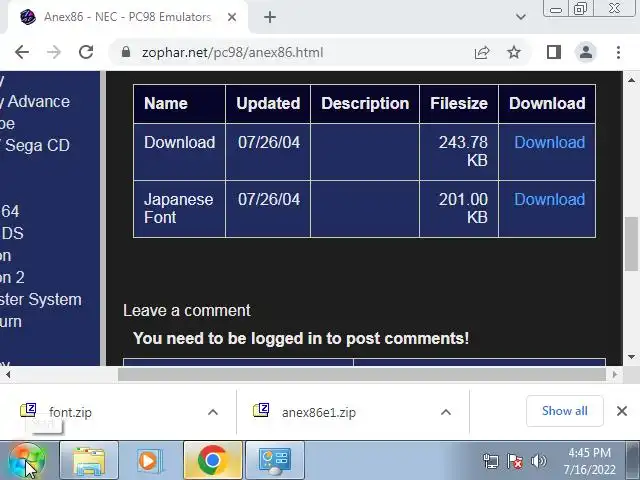Screen dimensions: 640x480
Task: Click the Updated column header
Action: (x=268, y=103)
